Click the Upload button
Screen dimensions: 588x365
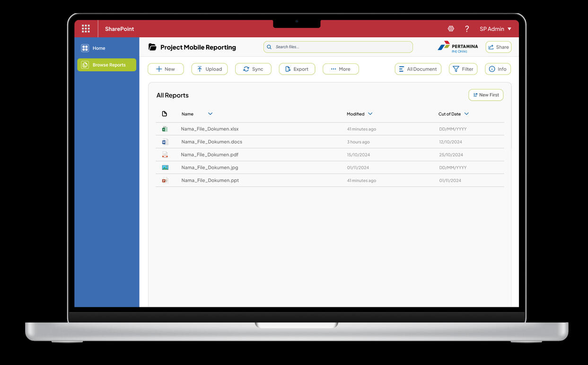point(210,69)
